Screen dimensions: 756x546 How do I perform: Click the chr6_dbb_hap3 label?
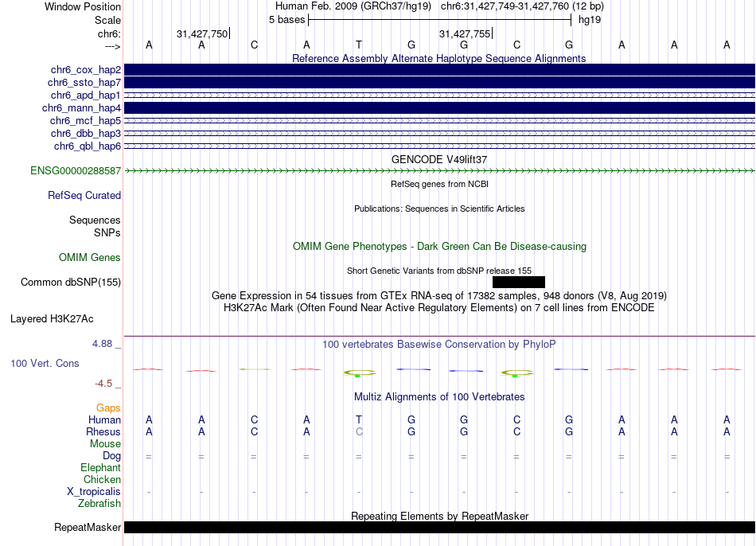[86, 133]
